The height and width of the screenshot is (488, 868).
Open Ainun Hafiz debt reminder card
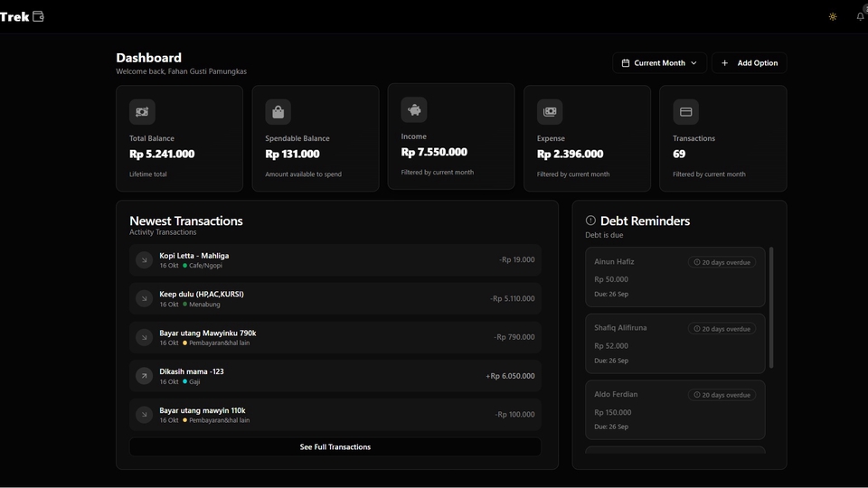tap(675, 277)
